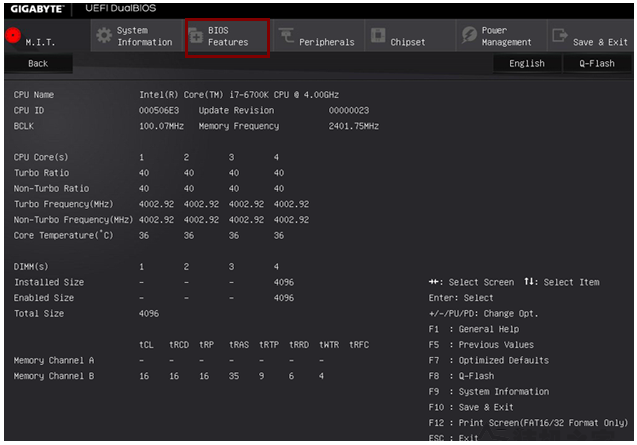Image resolution: width=637 pixels, height=445 pixels.
Task: Select the Chipset tab
Action: click(410, 36)
